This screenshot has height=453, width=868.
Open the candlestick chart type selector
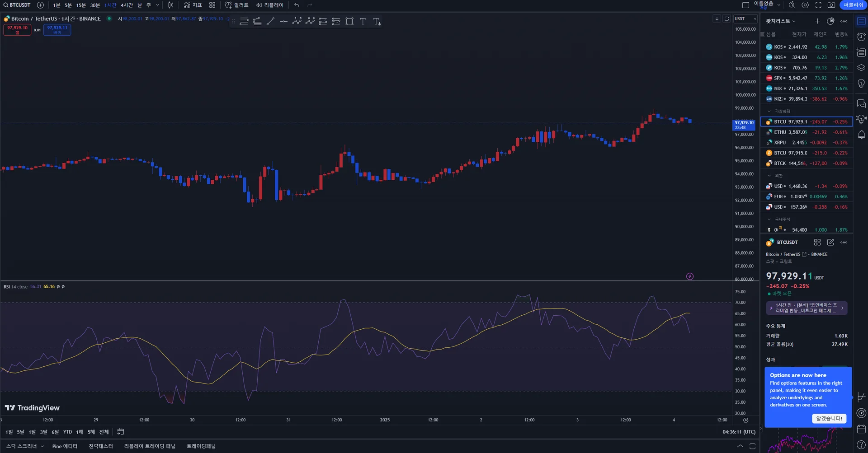(x=171, y=5)
